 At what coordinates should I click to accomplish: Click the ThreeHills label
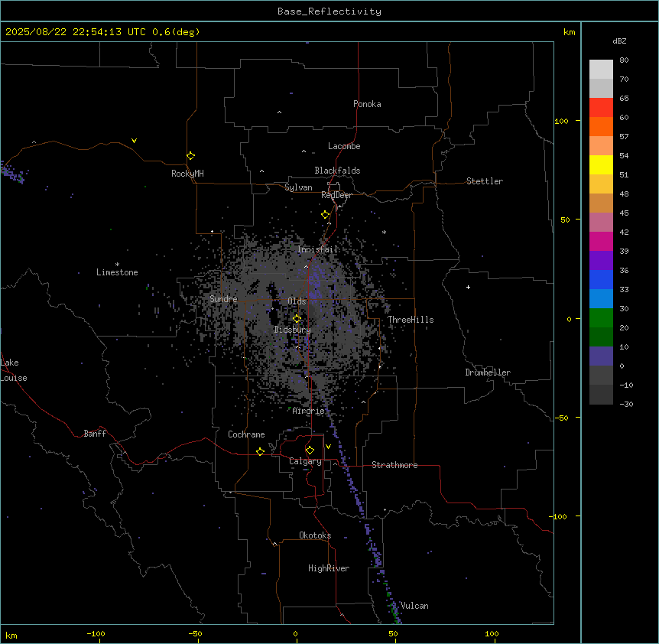(411, 320)
